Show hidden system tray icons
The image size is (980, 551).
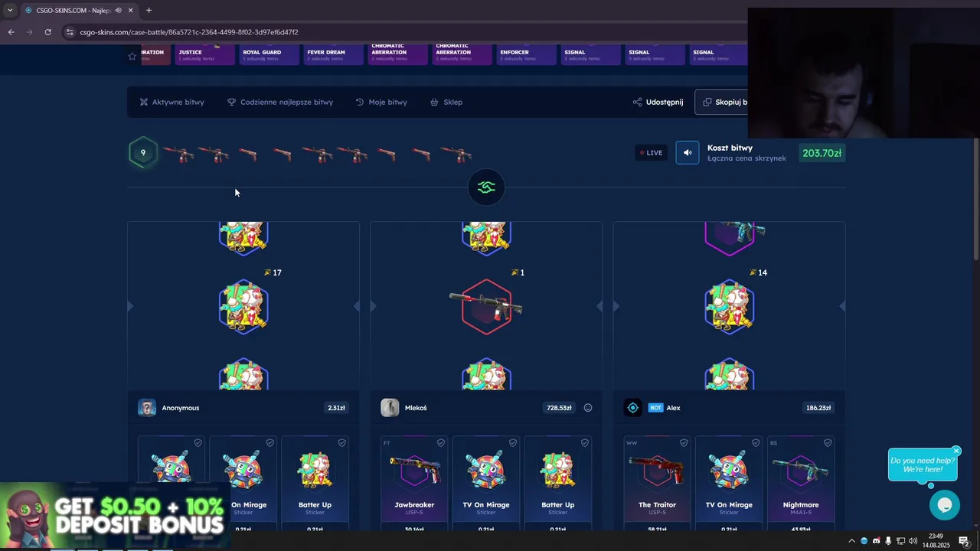coord(851,541)
